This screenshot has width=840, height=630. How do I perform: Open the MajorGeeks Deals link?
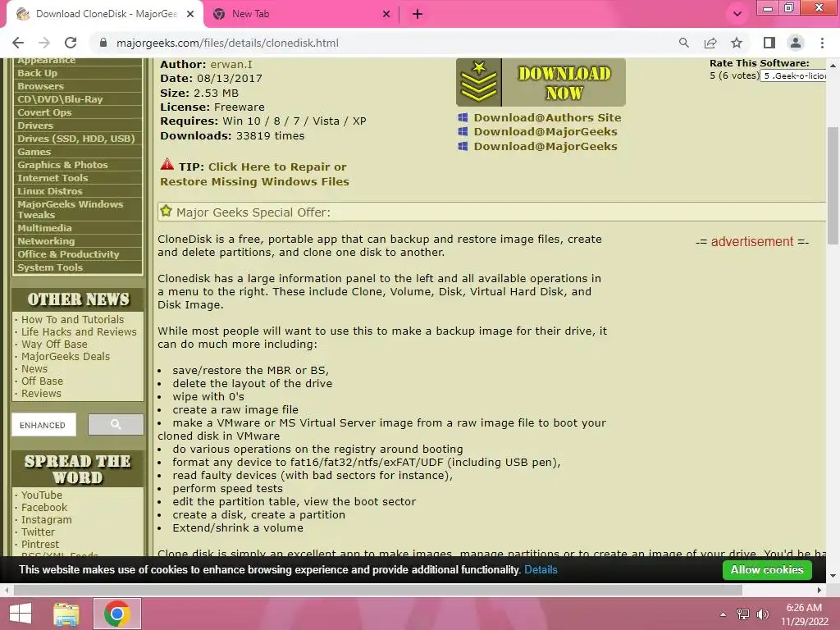[66, 356]
